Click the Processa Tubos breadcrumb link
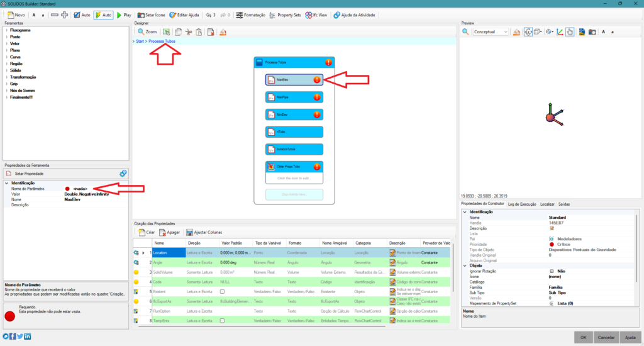This screenshot has width=644, height=346. pos(162,41)
